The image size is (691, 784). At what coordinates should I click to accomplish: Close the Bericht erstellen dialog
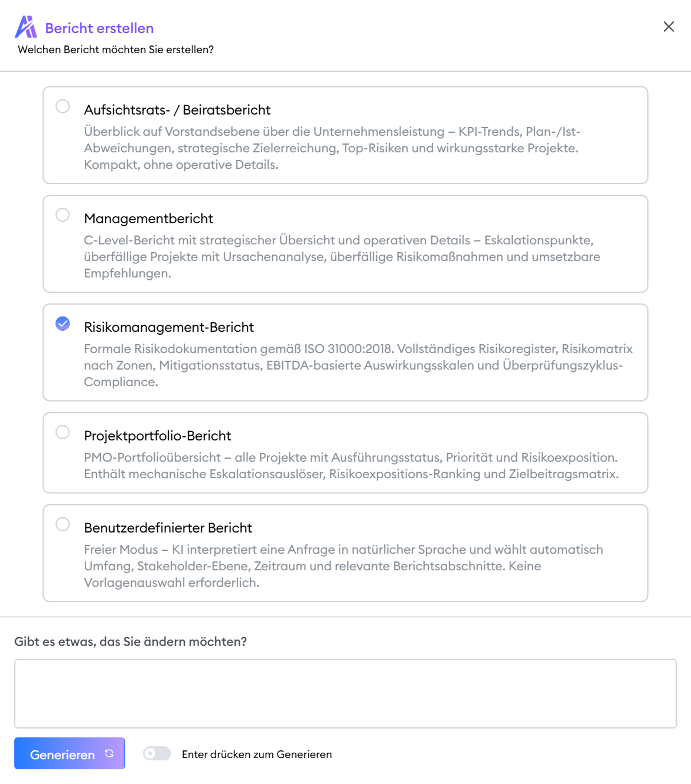[x=668, y=27]
